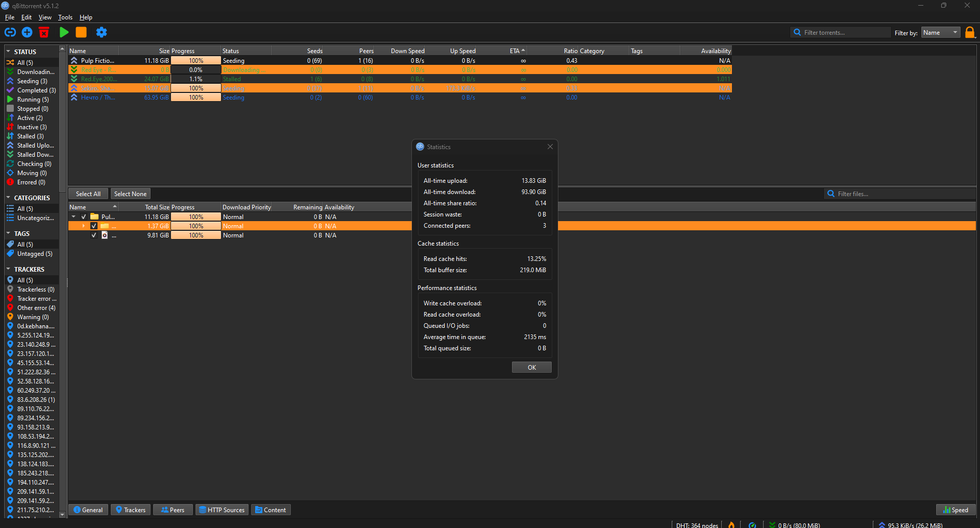Click the DHT: 364 nodes status text
980x528 pixels.
697,525
